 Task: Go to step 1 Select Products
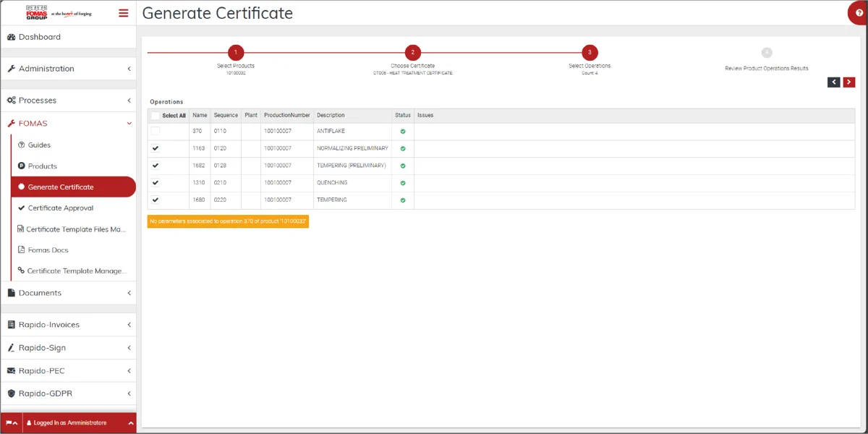(x=236, y=52)
